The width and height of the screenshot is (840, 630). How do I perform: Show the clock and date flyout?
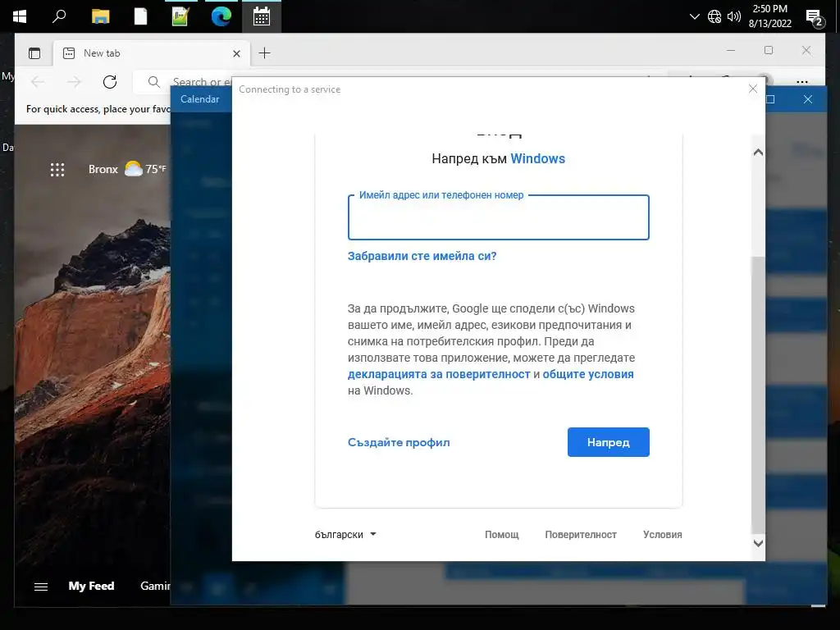click(769, 16)
